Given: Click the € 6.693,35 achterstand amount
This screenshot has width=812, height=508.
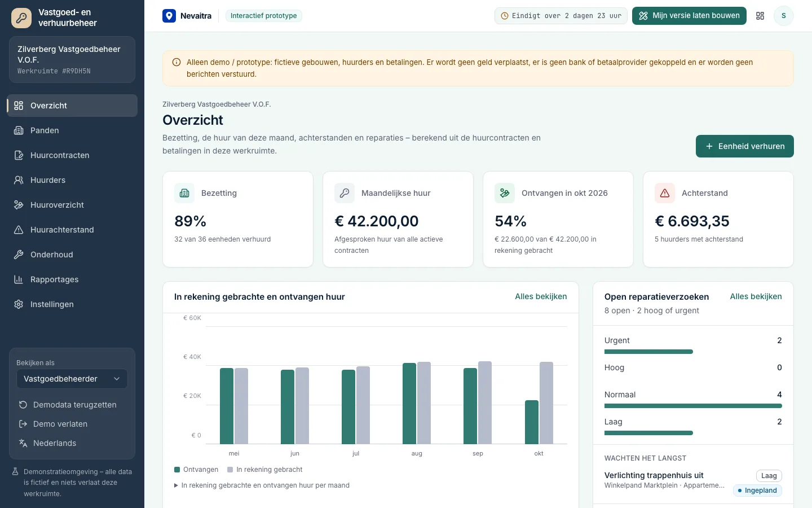Looking at the screenshot, I should 692,221.
